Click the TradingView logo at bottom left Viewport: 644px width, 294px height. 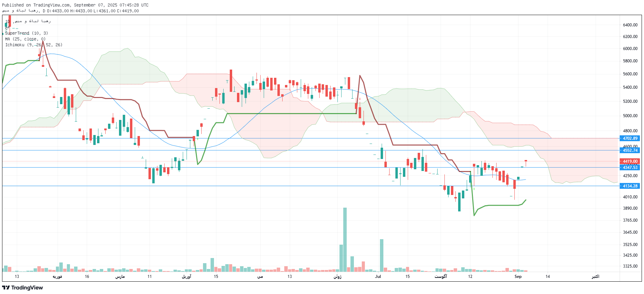tap(23, 287)
